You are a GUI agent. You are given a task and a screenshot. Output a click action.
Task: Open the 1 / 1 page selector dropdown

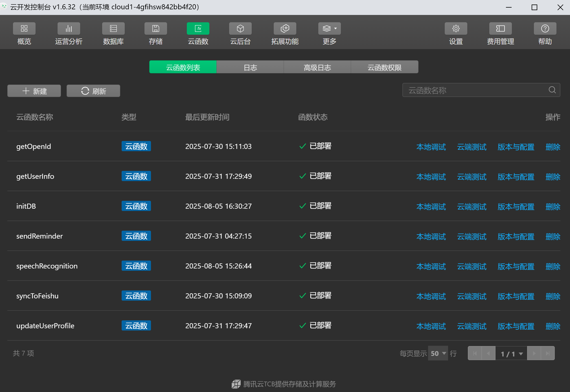click(x=511, y=353)
